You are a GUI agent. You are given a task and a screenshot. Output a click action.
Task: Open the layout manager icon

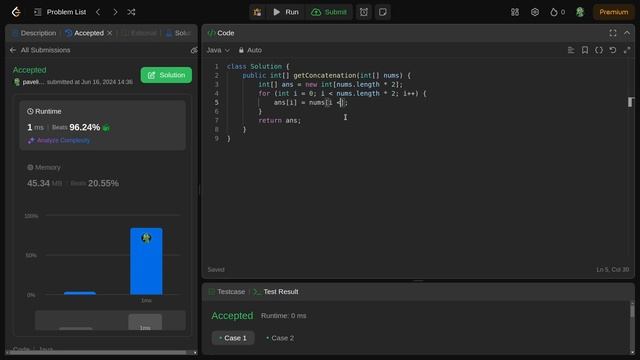pos(515,12)
